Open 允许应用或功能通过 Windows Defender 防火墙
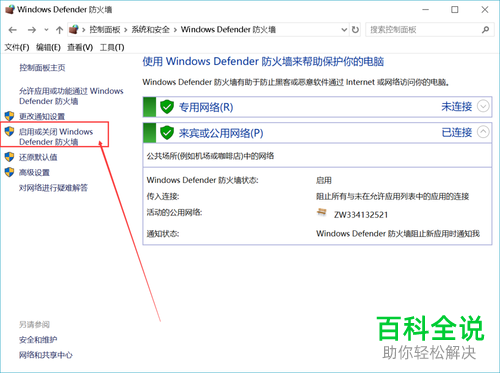Viewport: 500px width, 373px height. (x=71, y=96)
